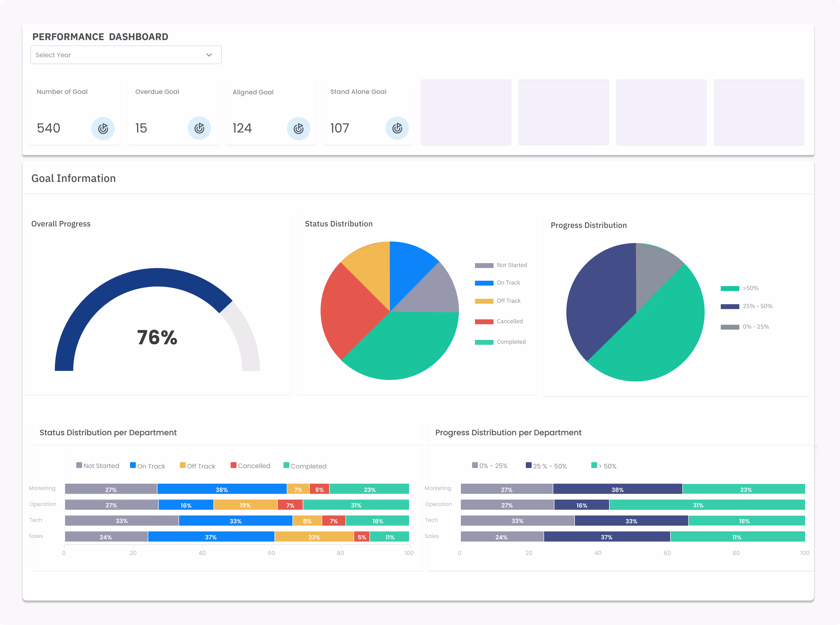Toggle >50% in Progress Distribution pie legend
This screenshot has height=625, width=840.
[x=739, y=288]
